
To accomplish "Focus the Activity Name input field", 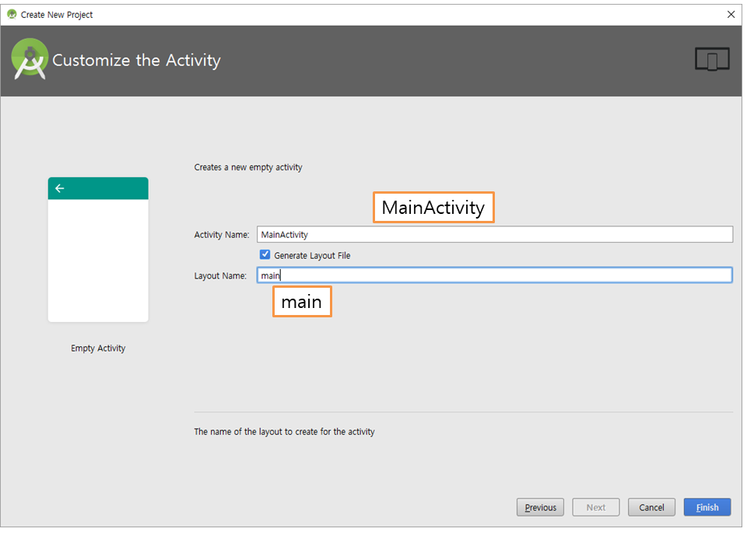I will click(495, 235).
